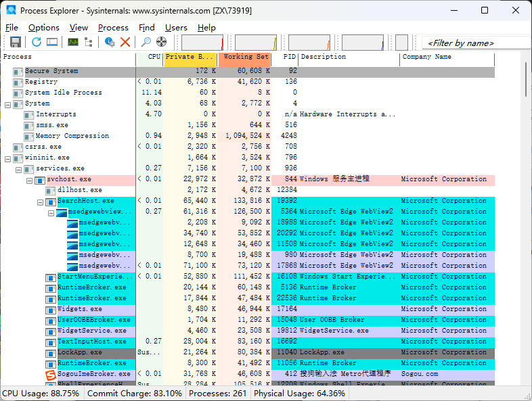Sort by the Working Set column header

coord(244,60)
